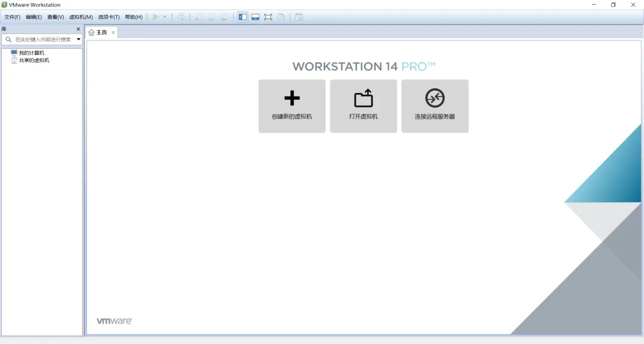Toggle the thumbnail bar view icon
Image resolution: width=644 pixels, height=344 pixels.
pos(255,17)
